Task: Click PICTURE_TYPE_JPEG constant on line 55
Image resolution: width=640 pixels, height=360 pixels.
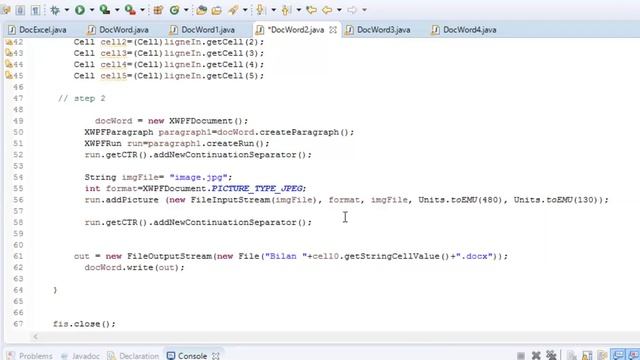Action: [x=257, y=188]
